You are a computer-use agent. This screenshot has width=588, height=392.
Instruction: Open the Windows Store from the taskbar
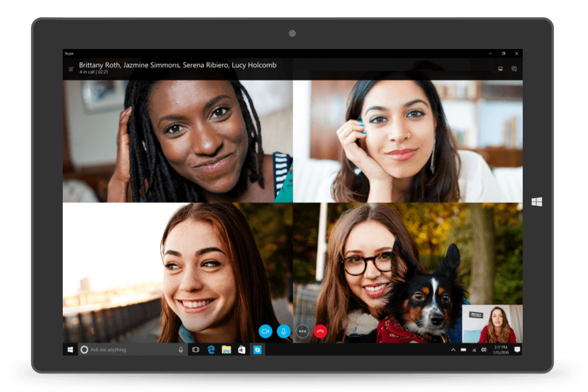click(240, 349)
